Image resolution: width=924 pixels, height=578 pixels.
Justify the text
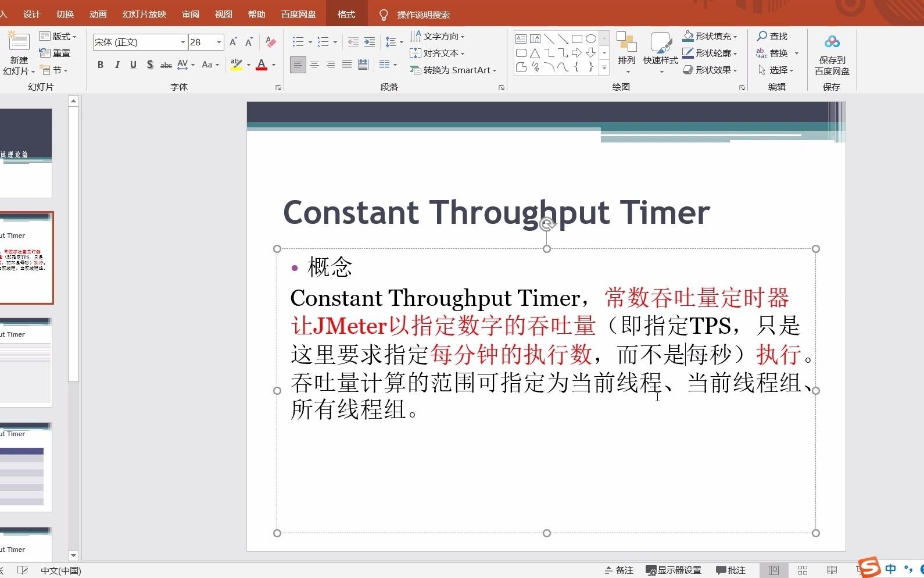click(347, 65)
